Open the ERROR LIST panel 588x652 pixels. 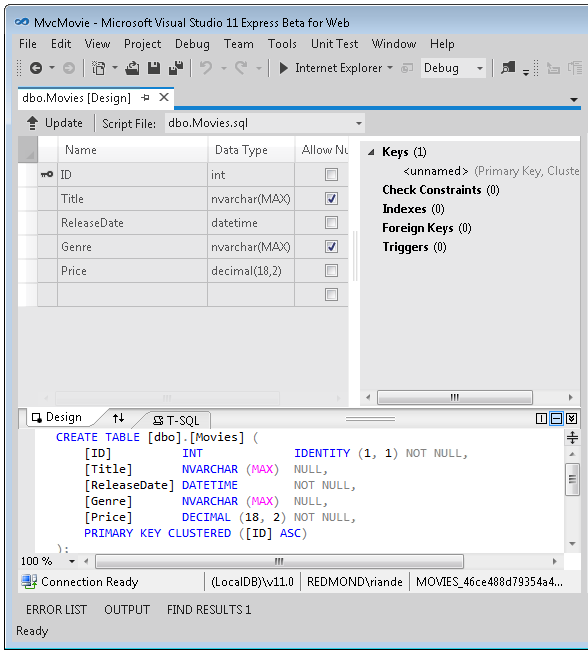[x=56, y=610]
